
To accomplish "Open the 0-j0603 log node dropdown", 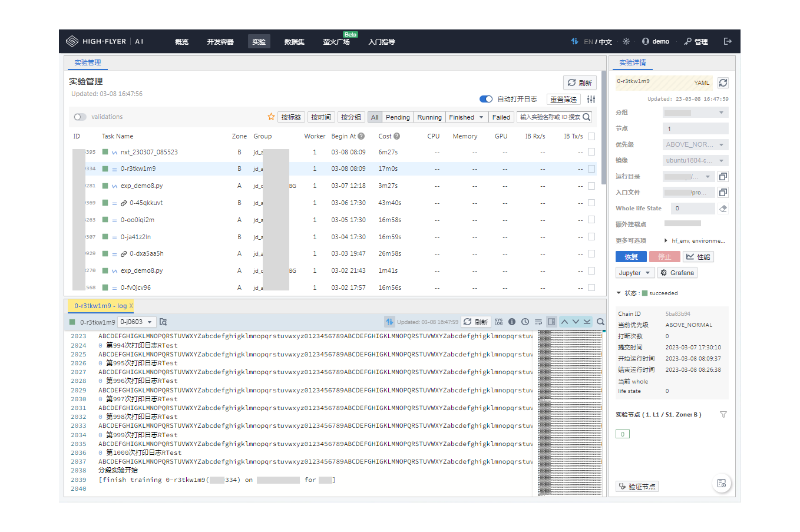I will click(x=137, y=322).
